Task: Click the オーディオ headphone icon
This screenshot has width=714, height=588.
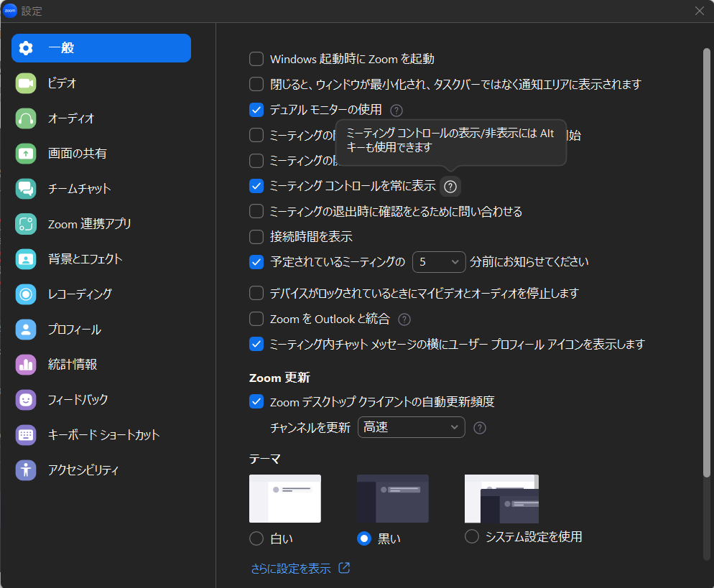Action: 26,118
